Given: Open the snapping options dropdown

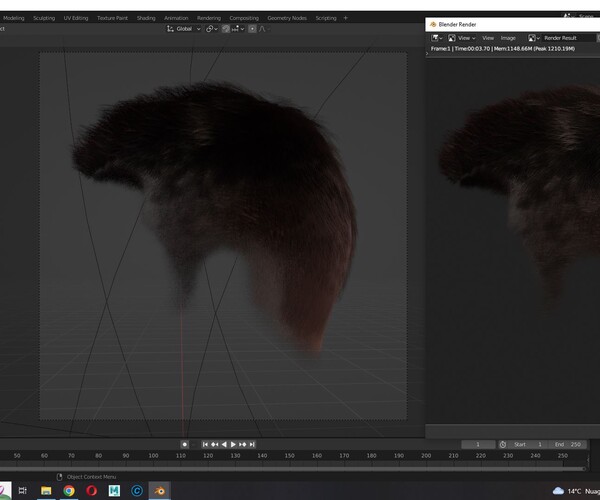Looking at the screenshot, I should click(238, 29).
